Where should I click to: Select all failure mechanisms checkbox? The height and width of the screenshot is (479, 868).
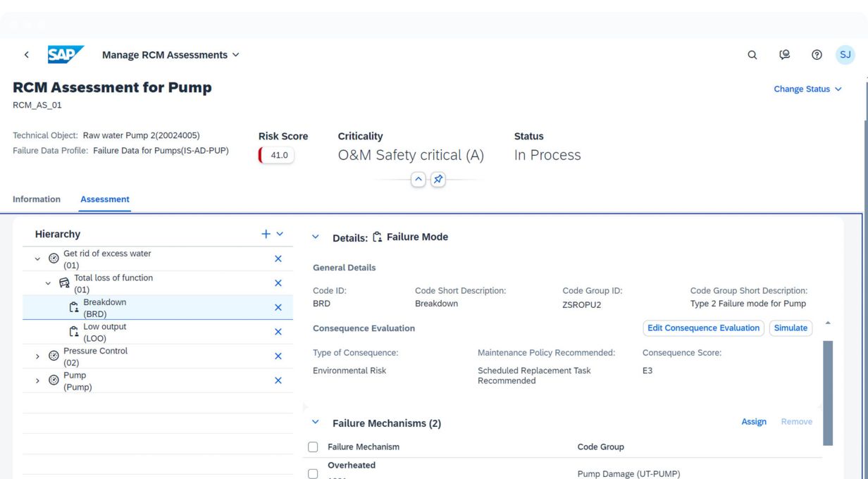314,447
